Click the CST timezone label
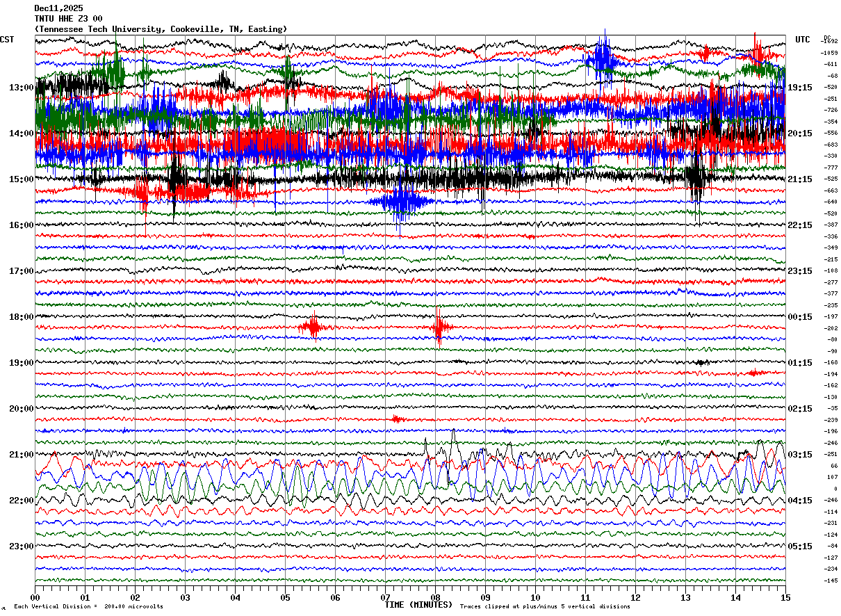 [x=7, y=40]
